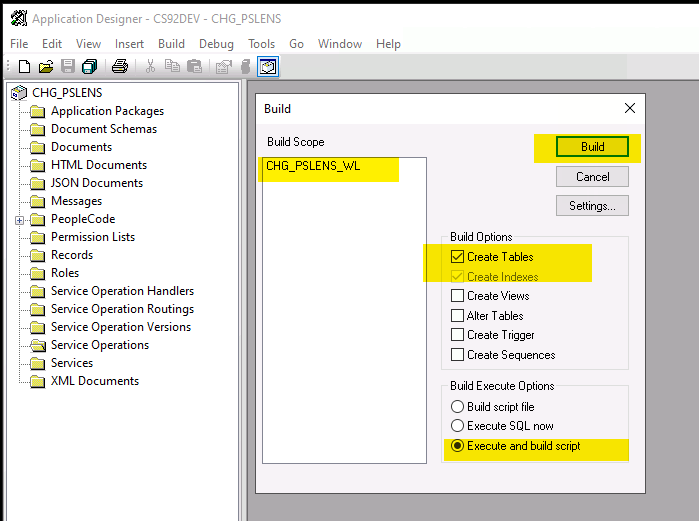Select Execute and build script radio button
Image resolution: width=699 pixels, height=521 pixels.
pyautogui.click(x=457, y=446)
